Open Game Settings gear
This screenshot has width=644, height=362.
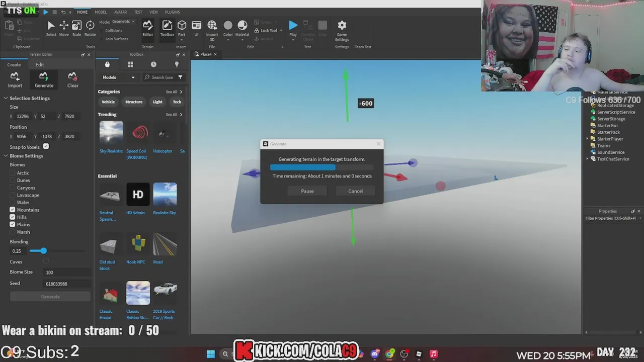(342, 30)
